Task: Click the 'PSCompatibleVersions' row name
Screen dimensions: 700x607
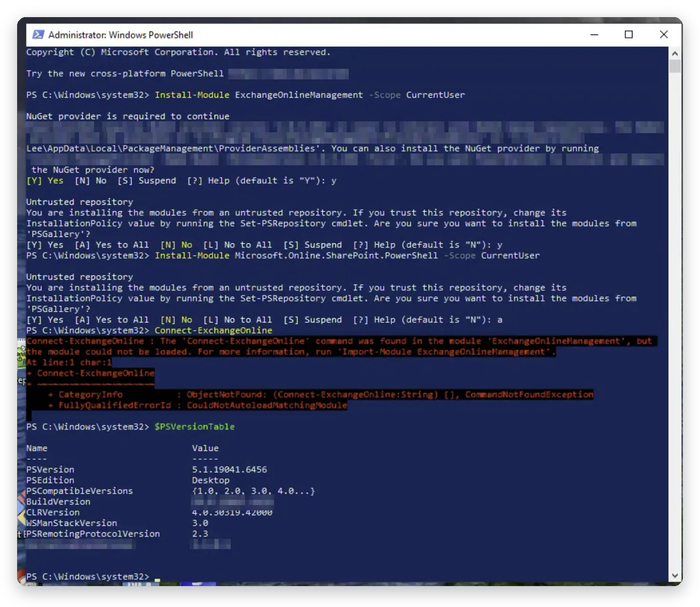Action: pyautogui.click(x=79, y=491)
